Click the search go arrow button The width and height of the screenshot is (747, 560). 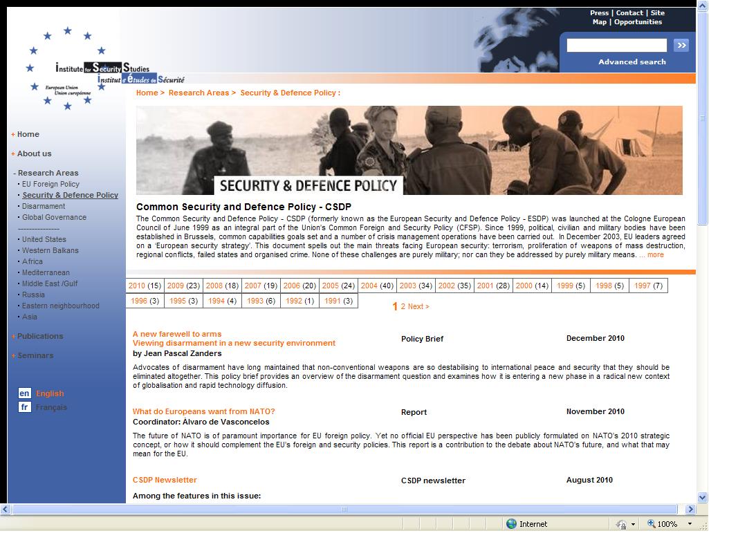click(x=681, y=46)
